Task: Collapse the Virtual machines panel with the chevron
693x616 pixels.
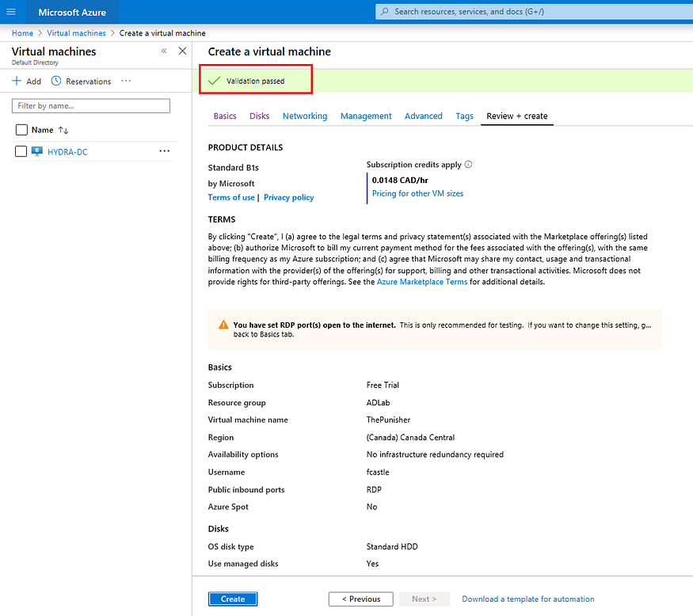Action: 164,50
